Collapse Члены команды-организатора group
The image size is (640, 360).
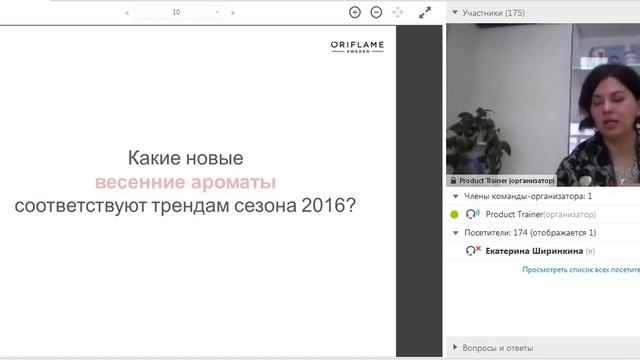tap(456, 196)
